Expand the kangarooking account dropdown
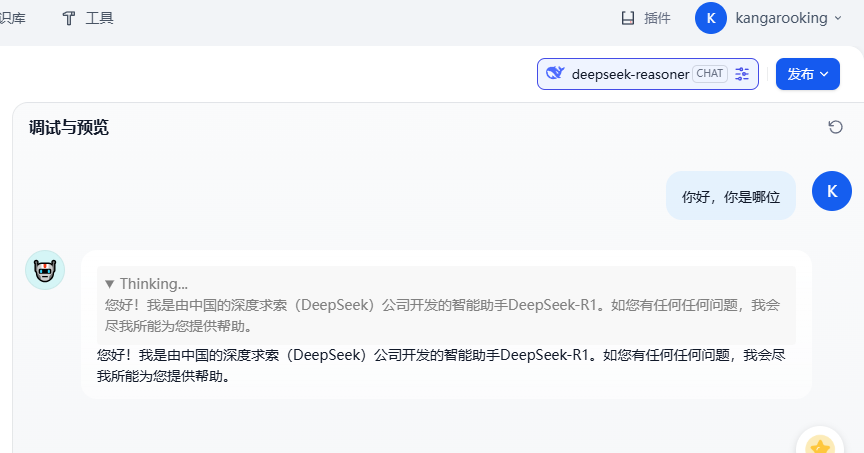The width and height of the screenshot is (864, 453). tap(838, 18)
